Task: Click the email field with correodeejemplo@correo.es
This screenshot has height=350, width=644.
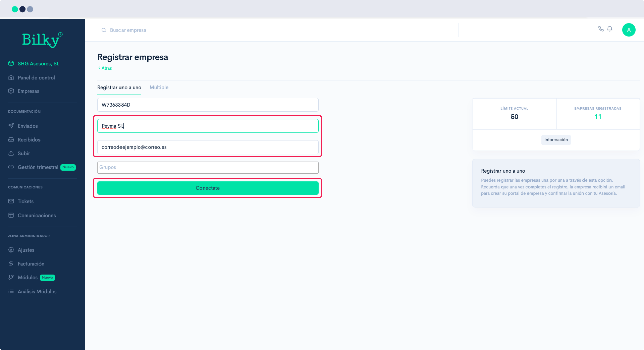Action: [x=208, y=147]
